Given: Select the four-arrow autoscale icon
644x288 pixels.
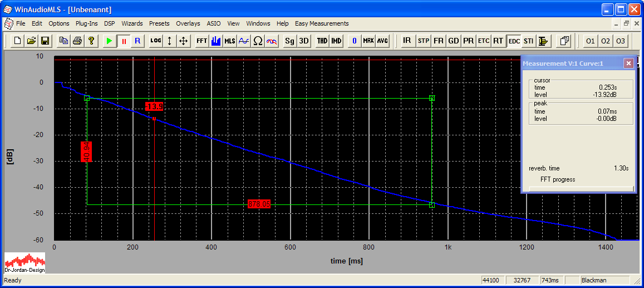Looking at the screenshot, I should click(x=184, y=41).
